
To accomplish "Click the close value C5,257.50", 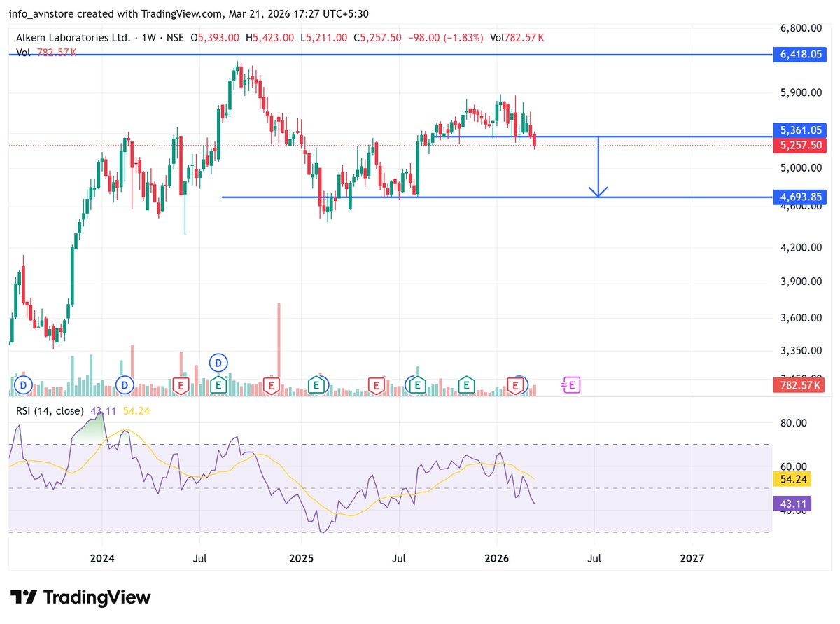I will [x=377, y=37].
